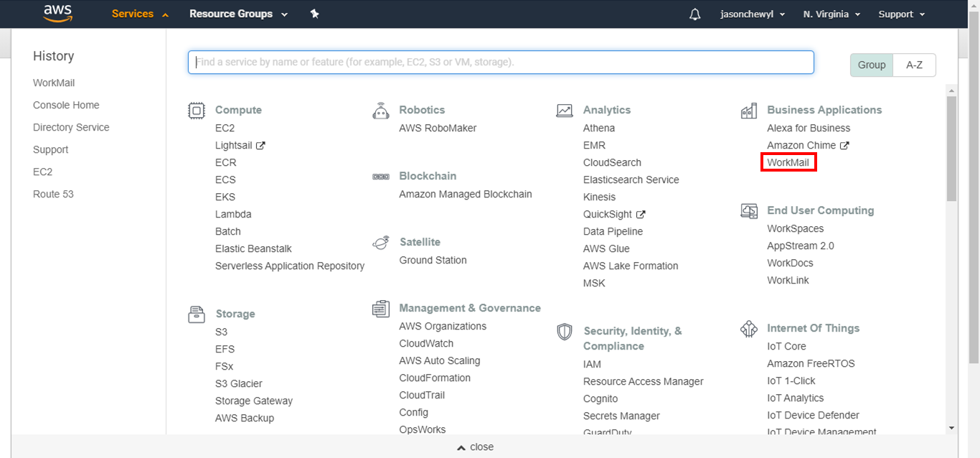Click external link icon beside Lightsail
This screenshot has width=980, height=458.
(x=260, y=146)
